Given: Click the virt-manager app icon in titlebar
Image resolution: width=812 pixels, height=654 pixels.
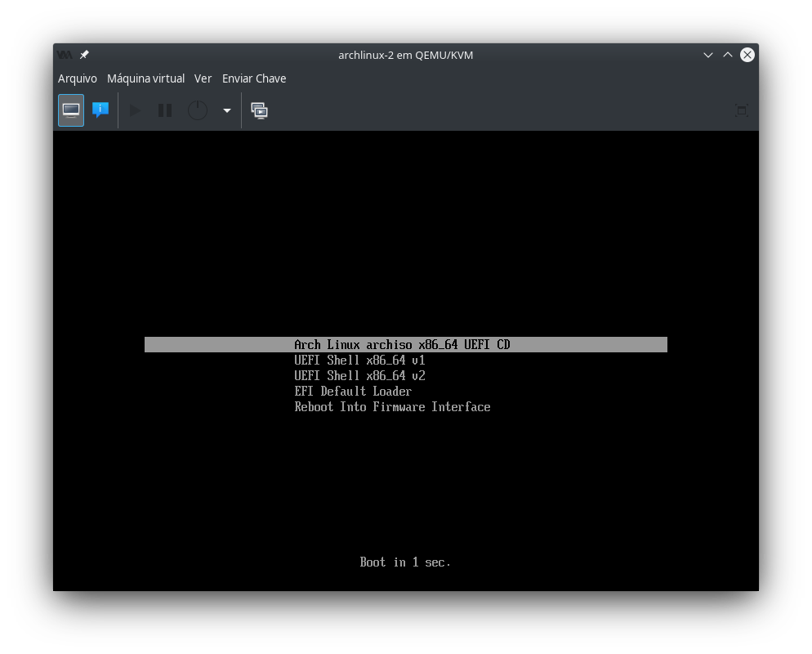Looking at the screenshot, I should pyautogui.click(x=65, y=55).
